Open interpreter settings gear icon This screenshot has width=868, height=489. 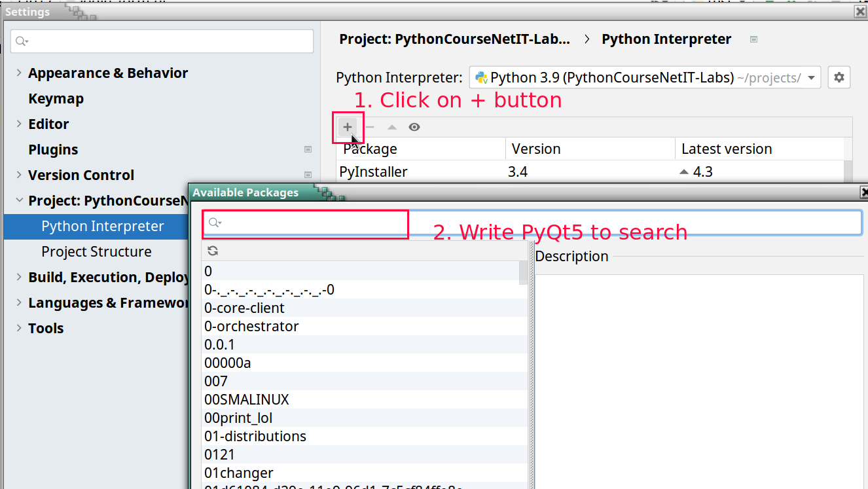(839, 77)
